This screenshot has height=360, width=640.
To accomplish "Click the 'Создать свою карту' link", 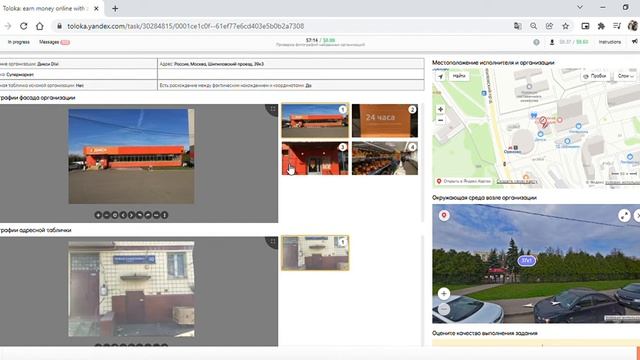I will pos(517,181).
